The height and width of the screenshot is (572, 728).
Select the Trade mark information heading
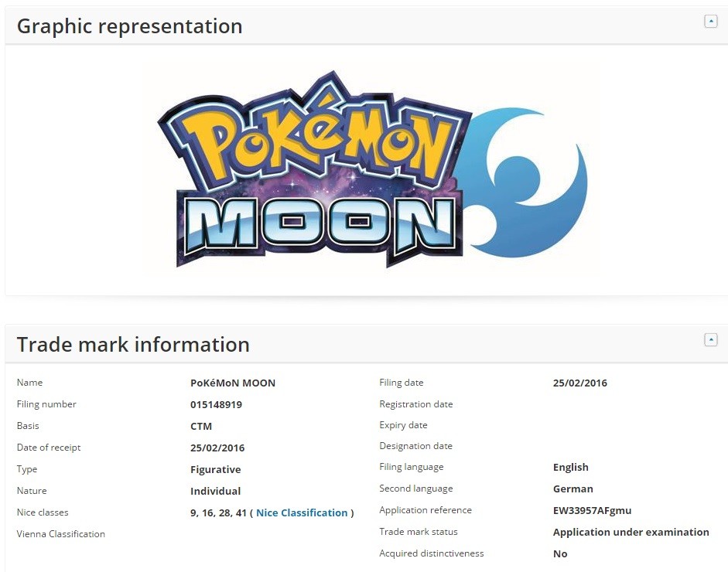click(133, 345)
